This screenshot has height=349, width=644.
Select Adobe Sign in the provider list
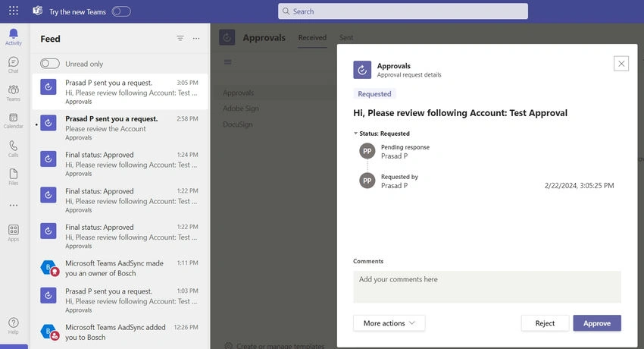click(x=241, y=108)
